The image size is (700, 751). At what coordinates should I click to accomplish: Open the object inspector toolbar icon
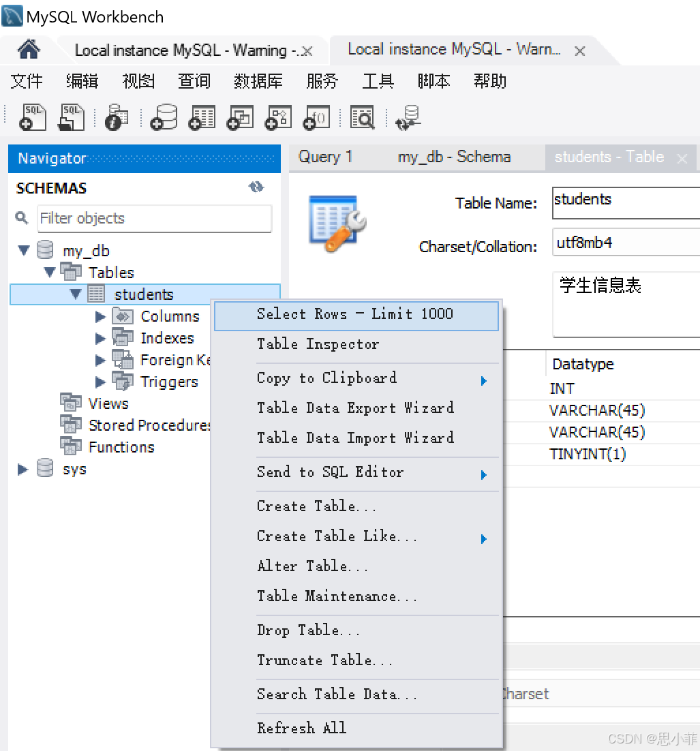[x=117, y=117]
